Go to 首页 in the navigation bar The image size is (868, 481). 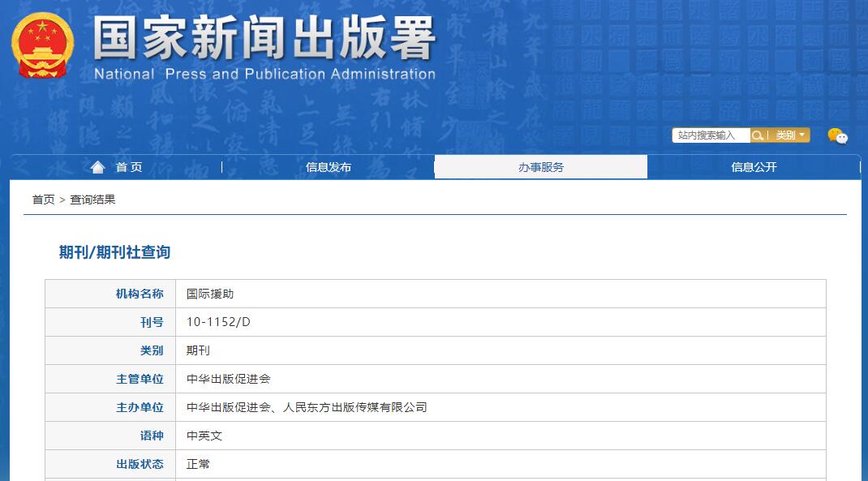pyautogui.click(x=129, y=167)
